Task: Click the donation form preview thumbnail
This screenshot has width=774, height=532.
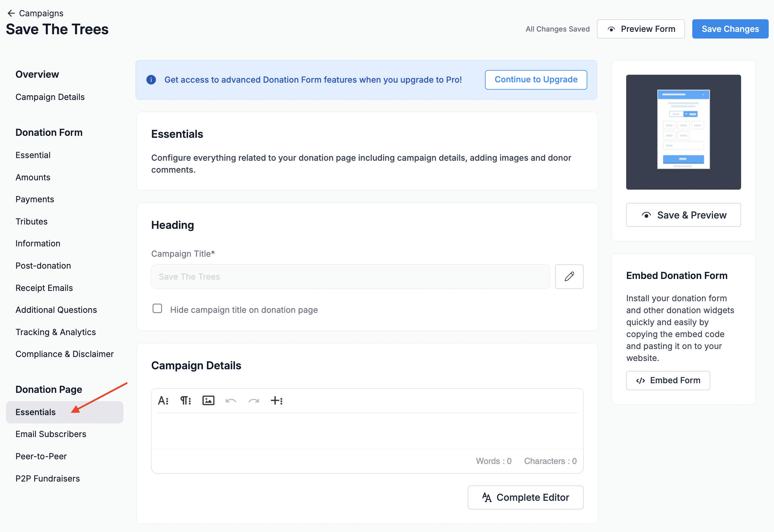Action: 683,132
